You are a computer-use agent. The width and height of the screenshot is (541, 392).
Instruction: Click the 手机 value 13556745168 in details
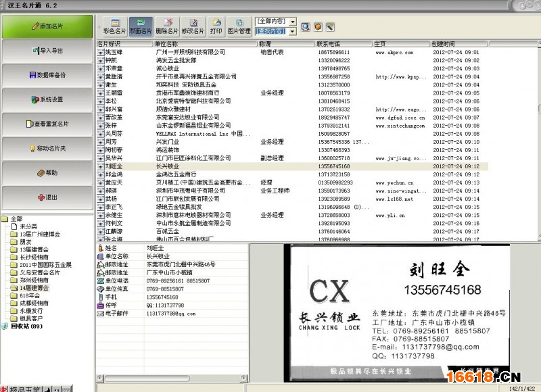[x=162, y=297]
